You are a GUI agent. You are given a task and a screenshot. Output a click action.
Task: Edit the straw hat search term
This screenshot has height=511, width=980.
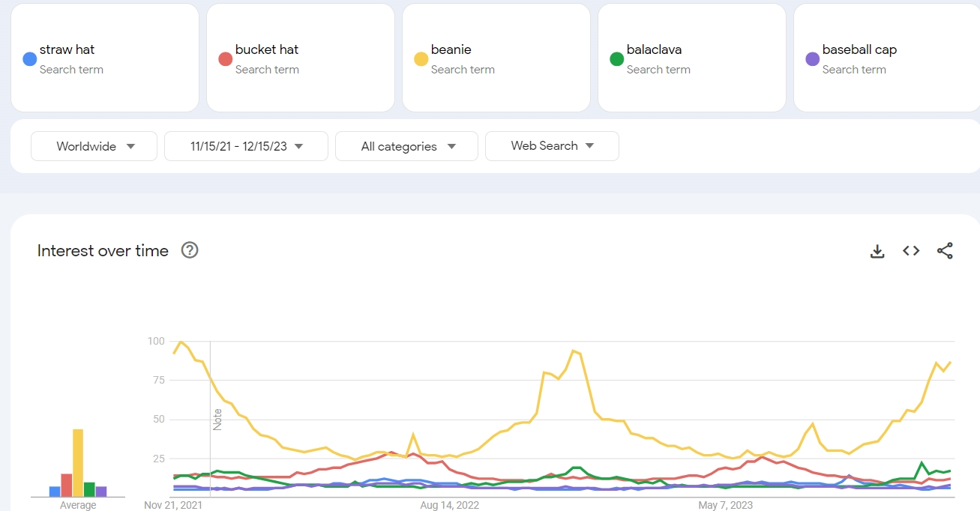tap(67, 50)
